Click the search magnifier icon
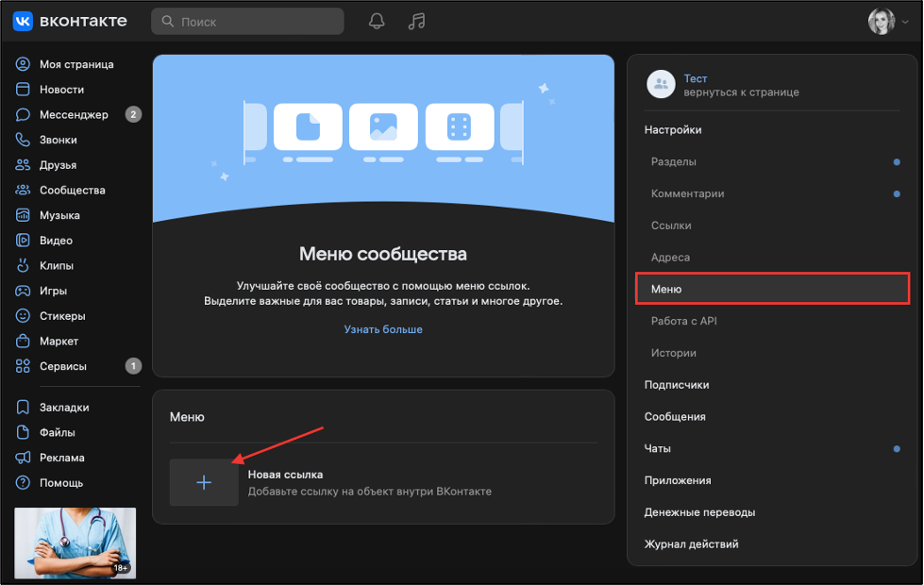This screenshot has height=585, width=924. point(167,21)
